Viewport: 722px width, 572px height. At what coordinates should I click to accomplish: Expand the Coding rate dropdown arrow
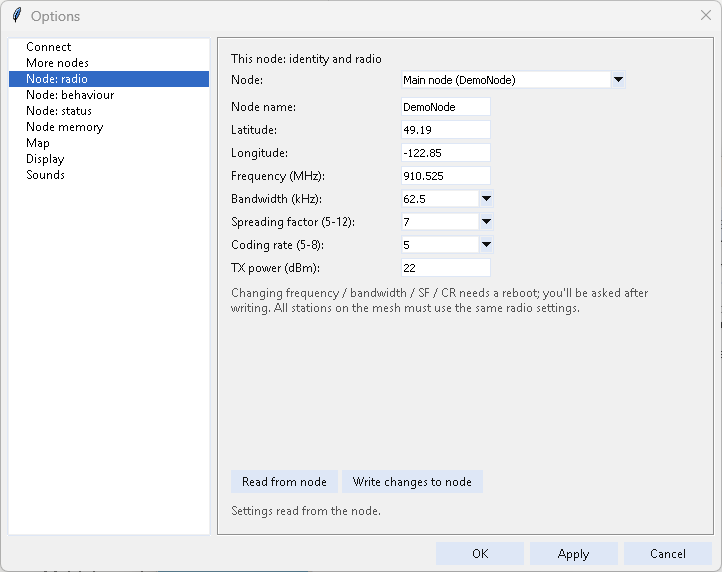486,245
